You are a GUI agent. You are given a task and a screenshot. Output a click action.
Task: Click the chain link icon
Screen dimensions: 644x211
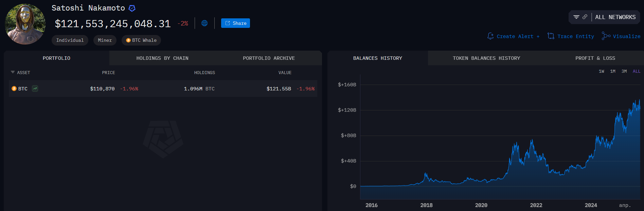point(585,17)
